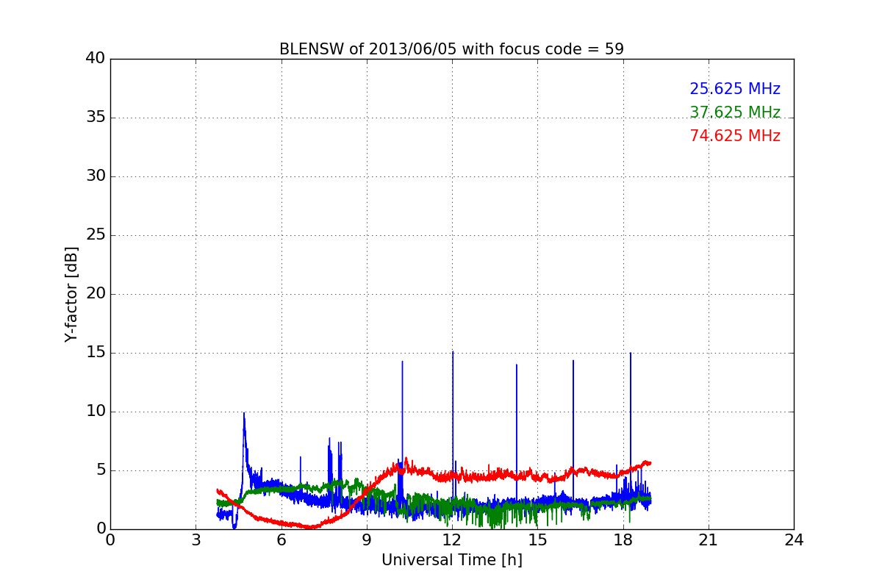Click the x-axis tick label 21

pos(709,540)
